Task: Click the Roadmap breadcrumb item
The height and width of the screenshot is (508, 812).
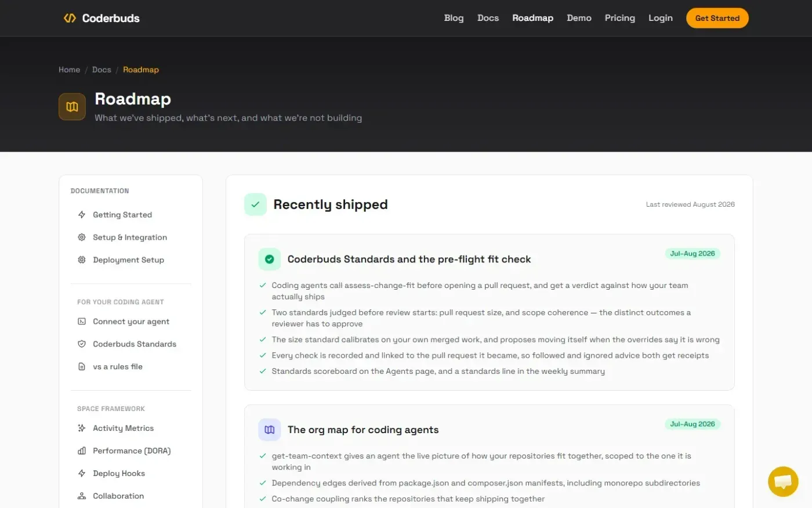Action: [141, 70]
